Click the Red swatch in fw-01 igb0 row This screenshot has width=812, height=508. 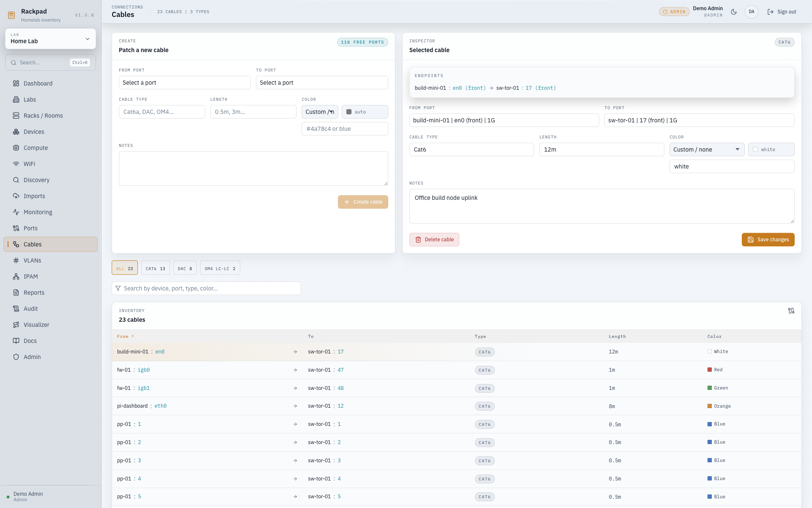click(710, 370)
